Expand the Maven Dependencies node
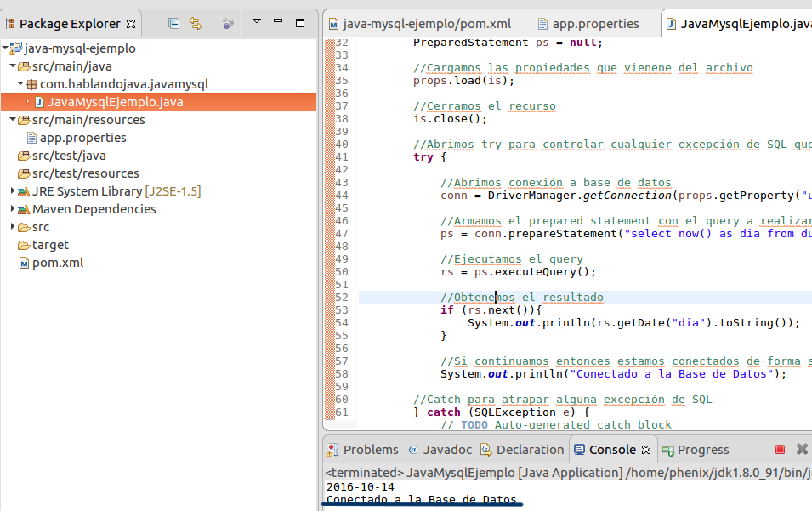The width and height of the screenshot is (812, 511). (13, 208)
